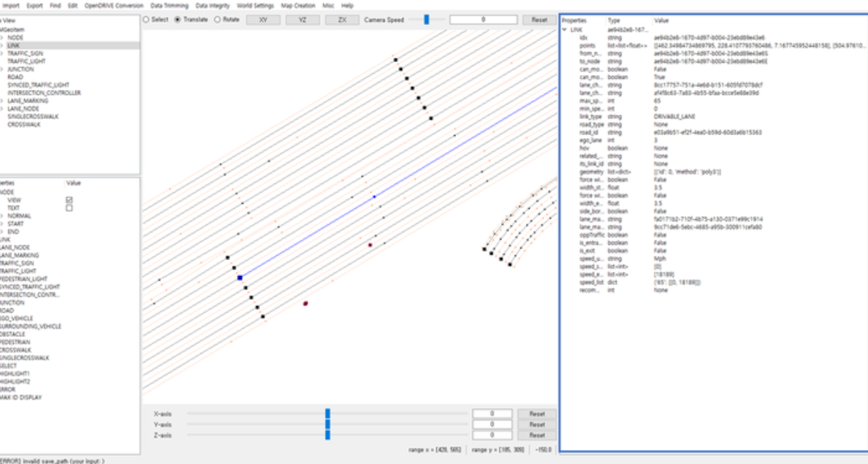Expand the JUNCTION tree node arrow
The width and height of the screenshot is (868, 464).
(x=2, y=69)
